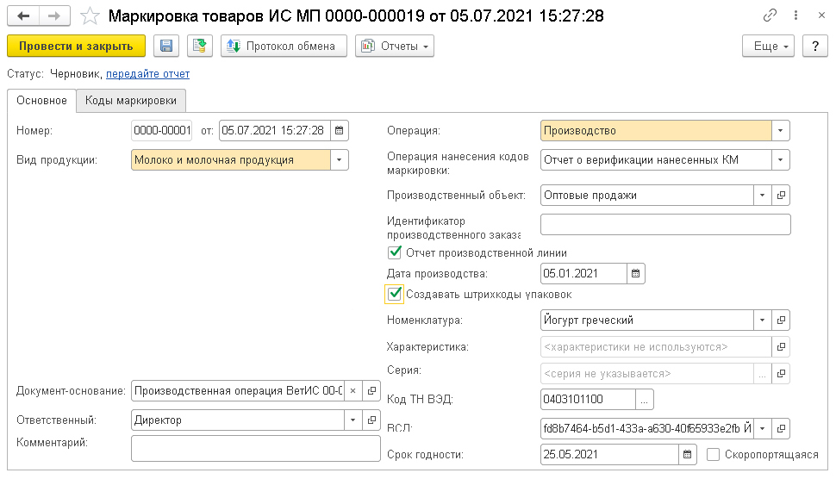Expand the Операция dropdown list
Viewport: 836px width, 504px height.
pos(781,131)
